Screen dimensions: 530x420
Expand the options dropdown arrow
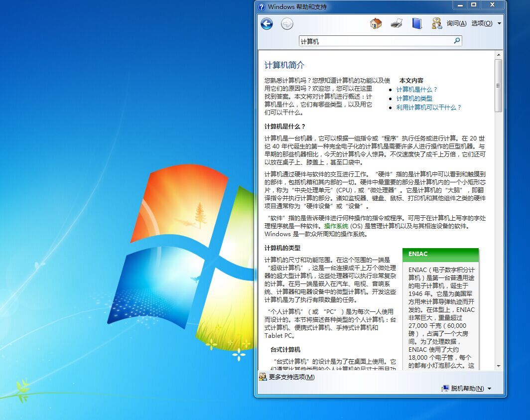click(499, 24)
